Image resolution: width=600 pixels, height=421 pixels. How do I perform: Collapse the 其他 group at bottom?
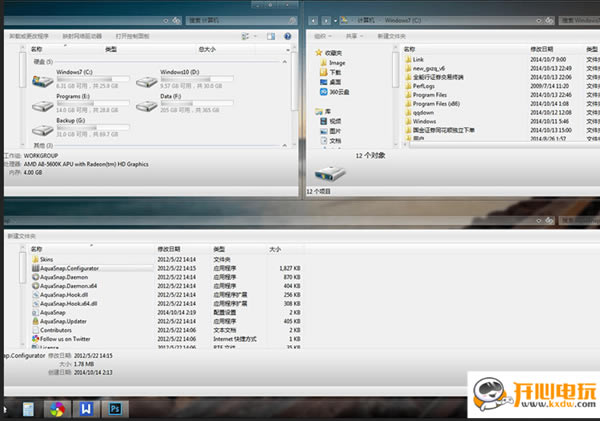point(284,145)
